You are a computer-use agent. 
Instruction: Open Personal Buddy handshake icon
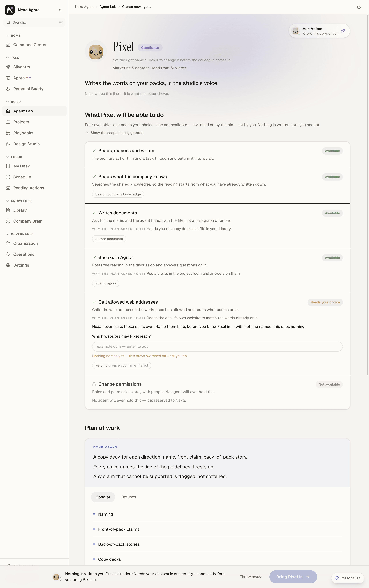[8, 89]
